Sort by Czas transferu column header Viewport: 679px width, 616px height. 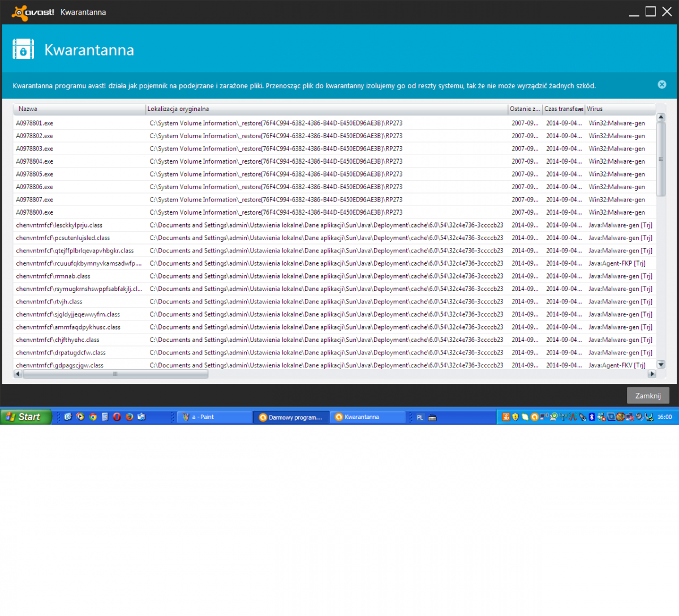(x=564, y=109)
